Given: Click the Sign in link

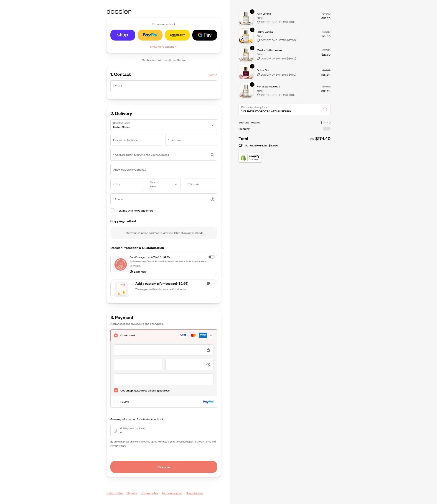Looking at the screenshot, I should (213, 75).
